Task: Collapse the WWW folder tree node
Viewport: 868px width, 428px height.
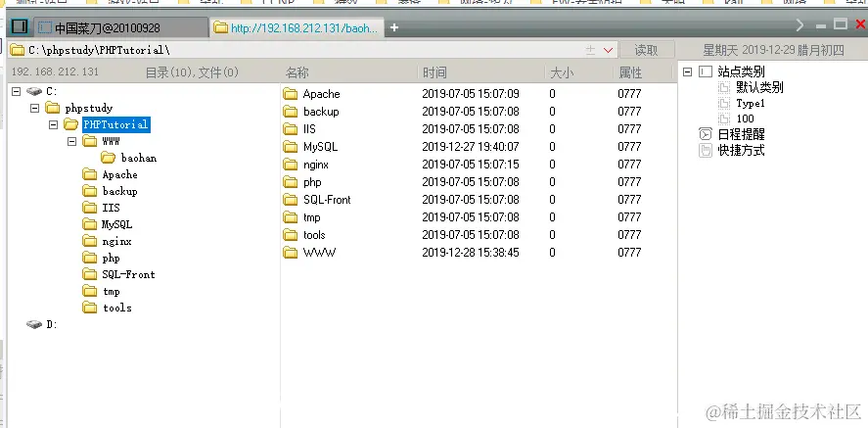Action: coord(71,141)
